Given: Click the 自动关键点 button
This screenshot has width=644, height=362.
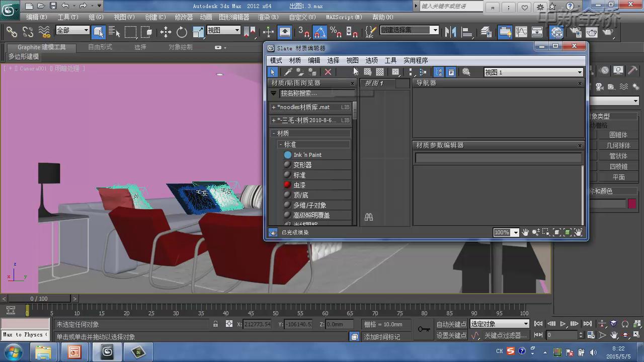Looking at the screenshot, I should pyautogui.click(x=451, y=324).
